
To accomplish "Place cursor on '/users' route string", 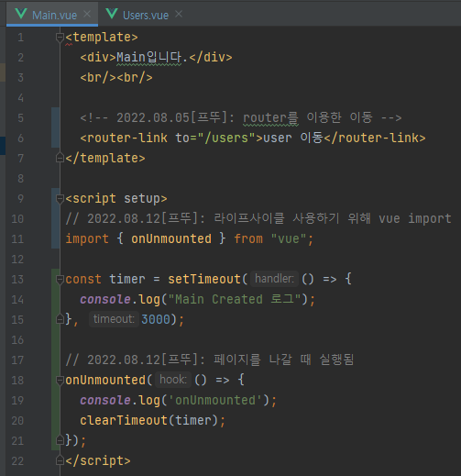I will (x=226, y=138).
